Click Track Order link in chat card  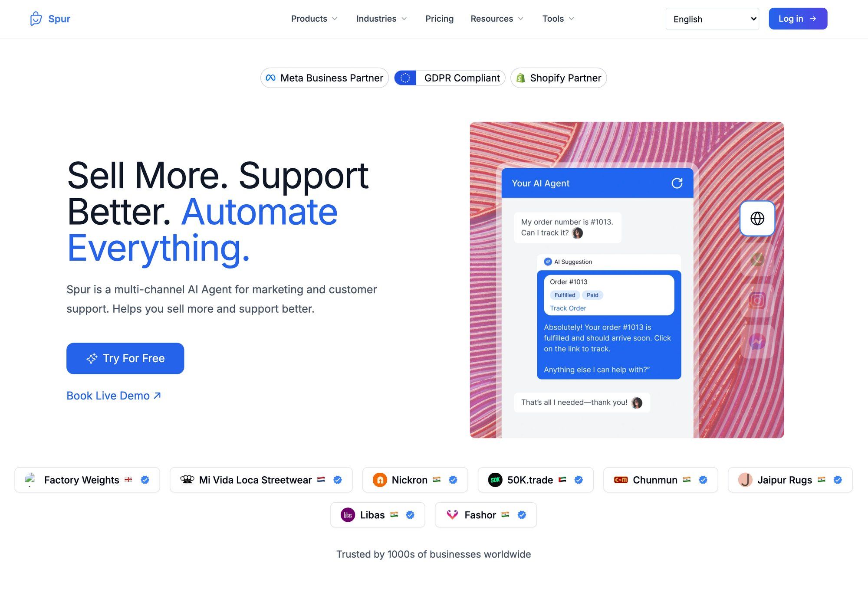pos(568,308)
